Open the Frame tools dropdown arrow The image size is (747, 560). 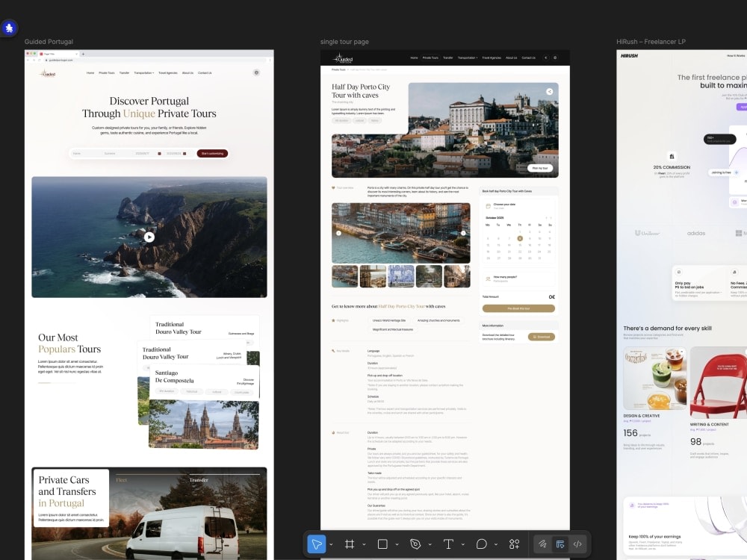364,544
